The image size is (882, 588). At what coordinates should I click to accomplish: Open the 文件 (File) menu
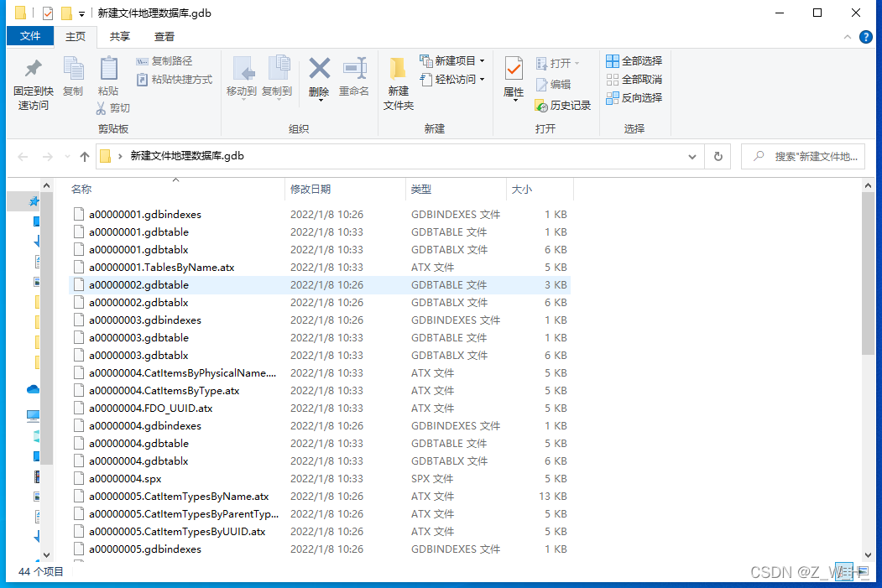(x=30, y=36)
